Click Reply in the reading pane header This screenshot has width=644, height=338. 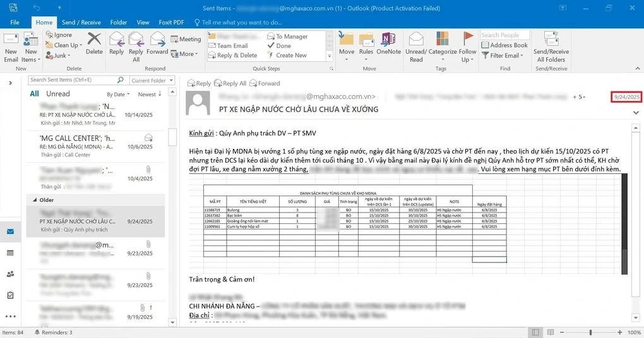(x=199, y=83)
